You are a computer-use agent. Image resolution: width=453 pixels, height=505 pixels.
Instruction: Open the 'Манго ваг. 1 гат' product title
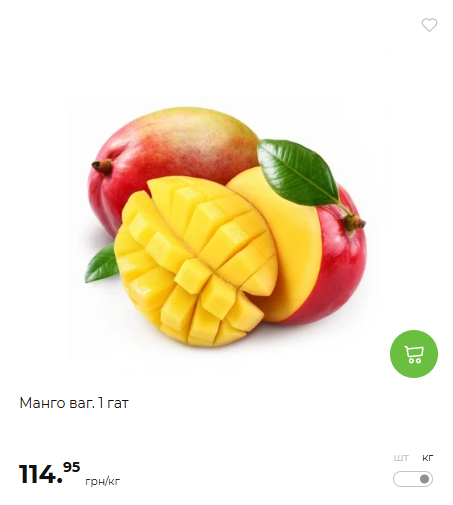click(x=74, y=403)
